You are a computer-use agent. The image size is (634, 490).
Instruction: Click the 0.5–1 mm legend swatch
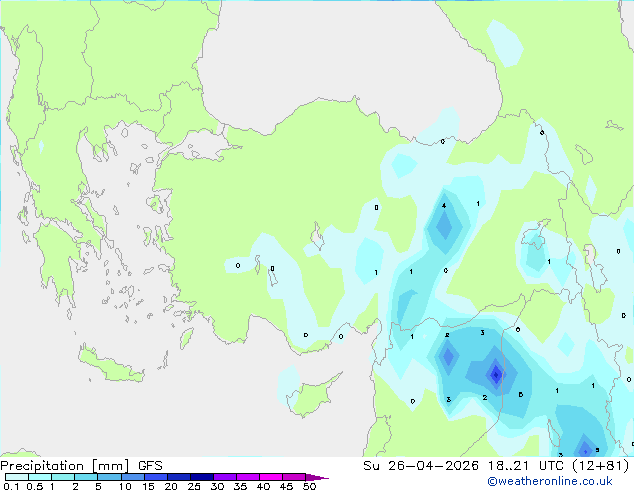click(x=40, y=477)
